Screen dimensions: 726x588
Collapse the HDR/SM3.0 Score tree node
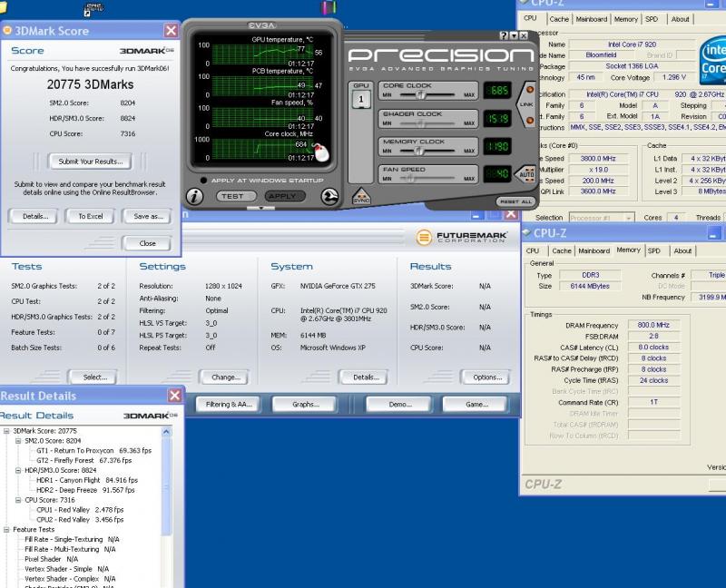click(x=18, y=470)
